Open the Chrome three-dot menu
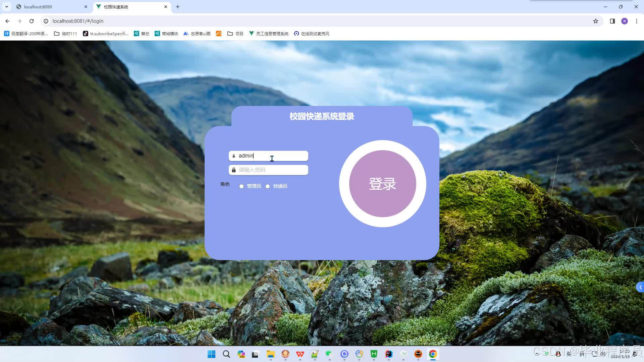The width and height of the screenshot is (644, 362). 636,21
